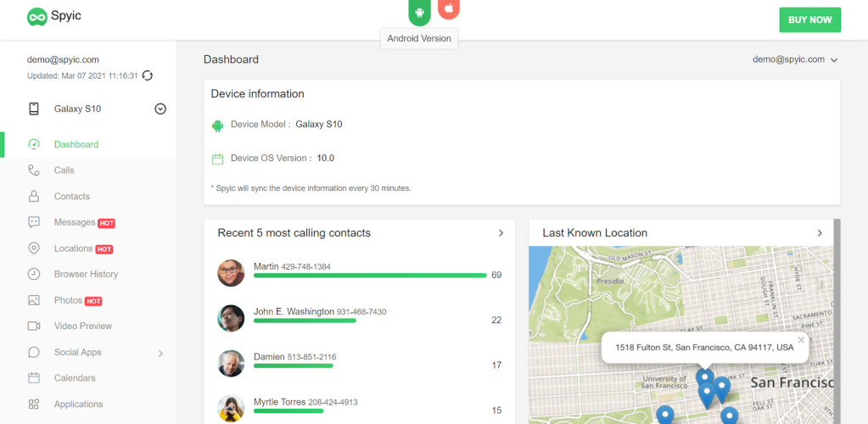
Task: Click the Photos image icon
Action: pyautogui.click(x=34, y=300)
